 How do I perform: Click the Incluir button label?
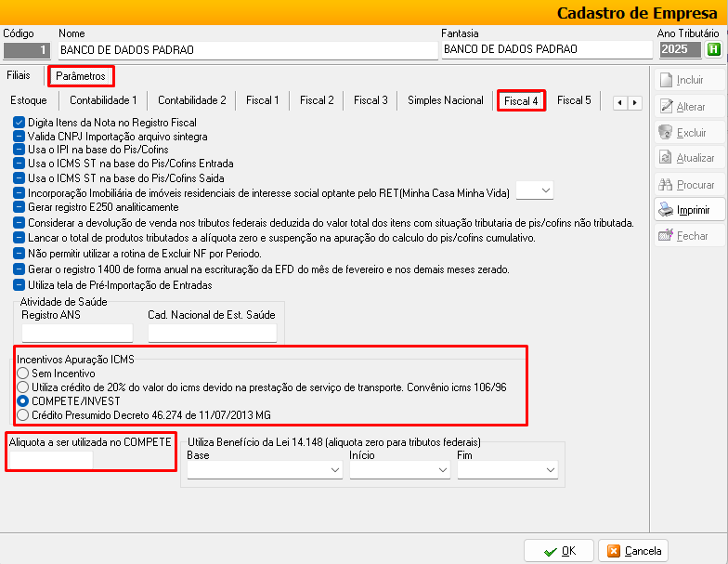[x=690, y=80]
